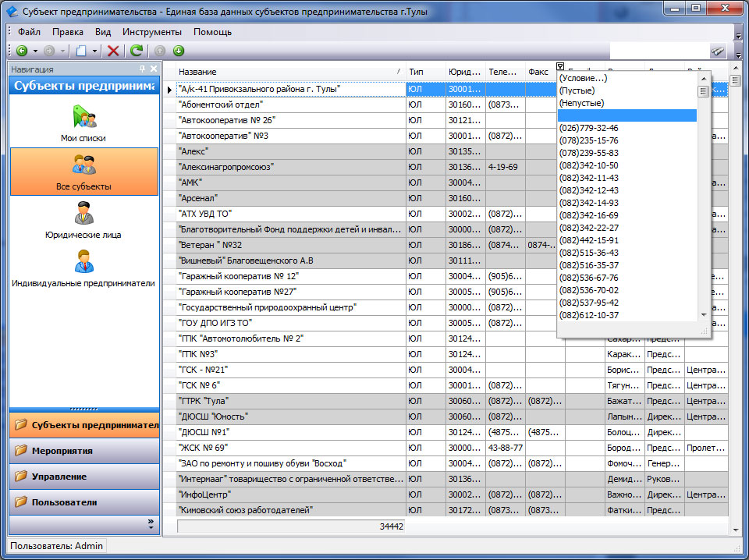
Task: Sort by the Юрид... column header
Action: click(466, 72)
